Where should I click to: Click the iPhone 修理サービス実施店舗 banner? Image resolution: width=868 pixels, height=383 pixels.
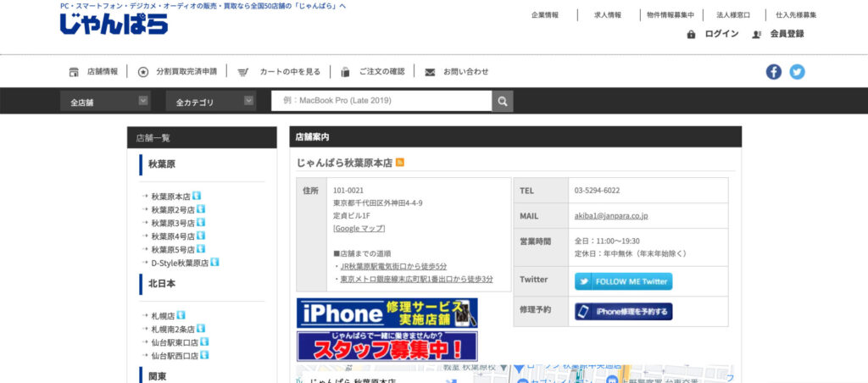click(x=387, y=313)
